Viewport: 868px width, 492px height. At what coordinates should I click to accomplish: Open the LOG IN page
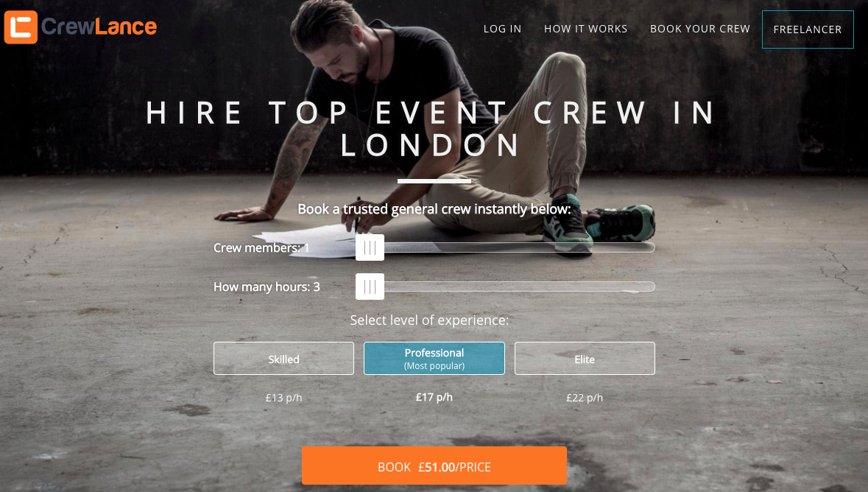502,29
